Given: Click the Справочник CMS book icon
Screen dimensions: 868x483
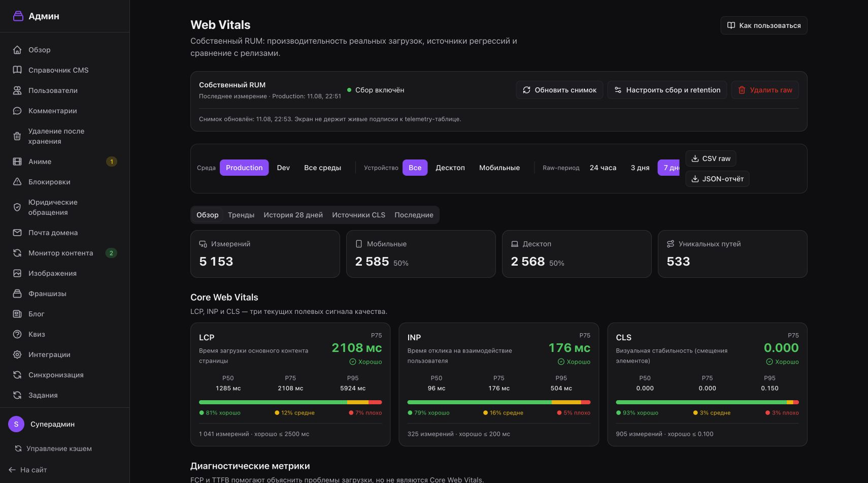Looking at the screenshot, I should pyautogui.click(x=17, y=70).
